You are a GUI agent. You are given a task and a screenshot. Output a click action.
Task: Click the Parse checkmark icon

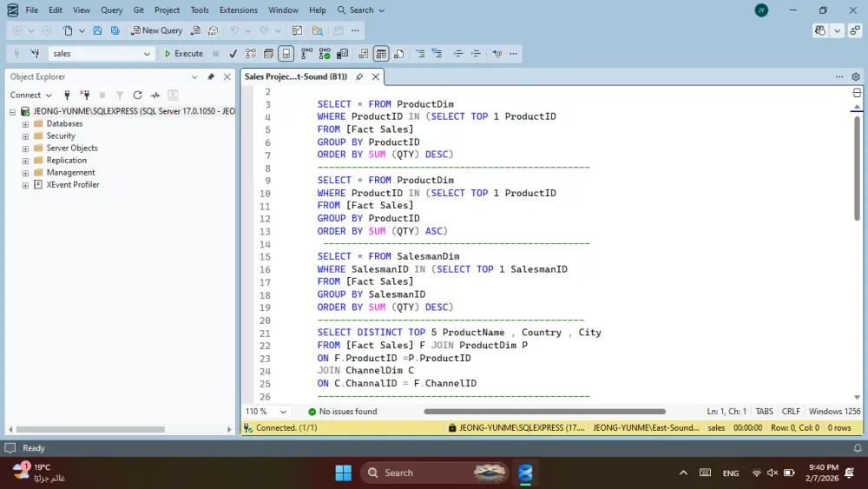[233, 54]
